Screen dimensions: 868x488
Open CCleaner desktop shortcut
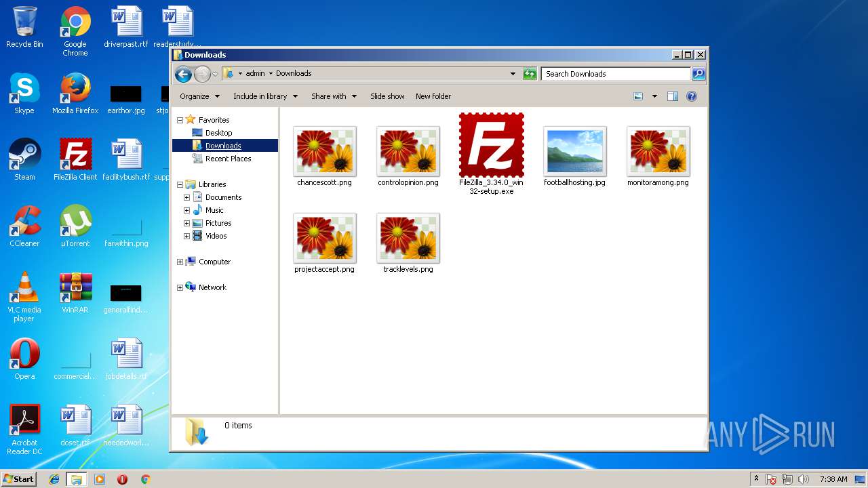tap(24, 226)
